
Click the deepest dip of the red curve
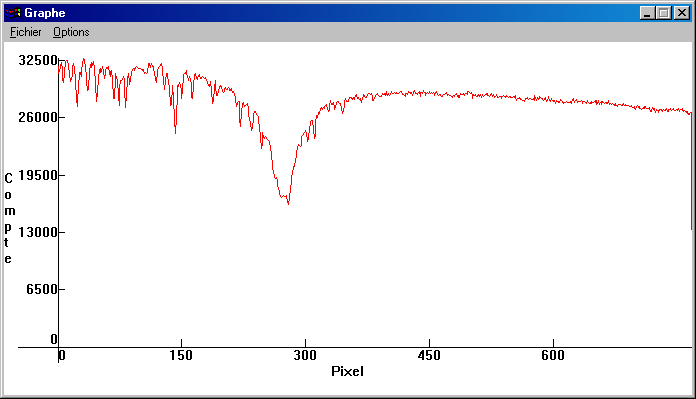(289, 203)
